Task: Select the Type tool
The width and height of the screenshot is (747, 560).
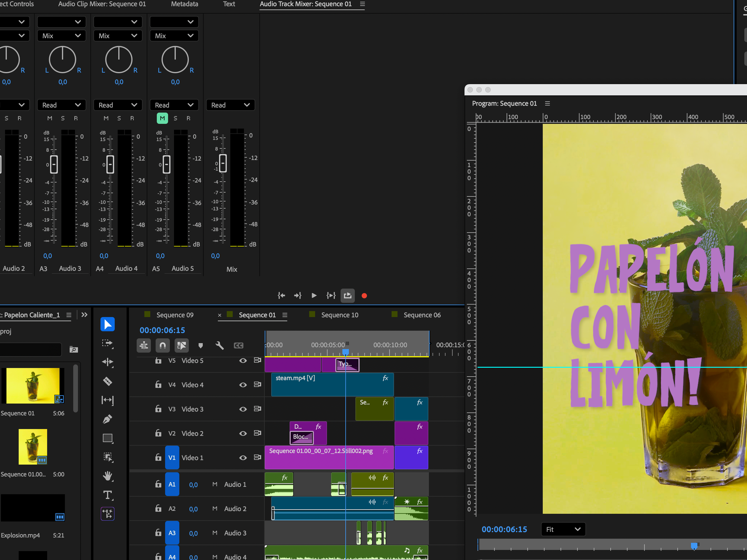Action: pyautogui.click(x=107, y=495)
